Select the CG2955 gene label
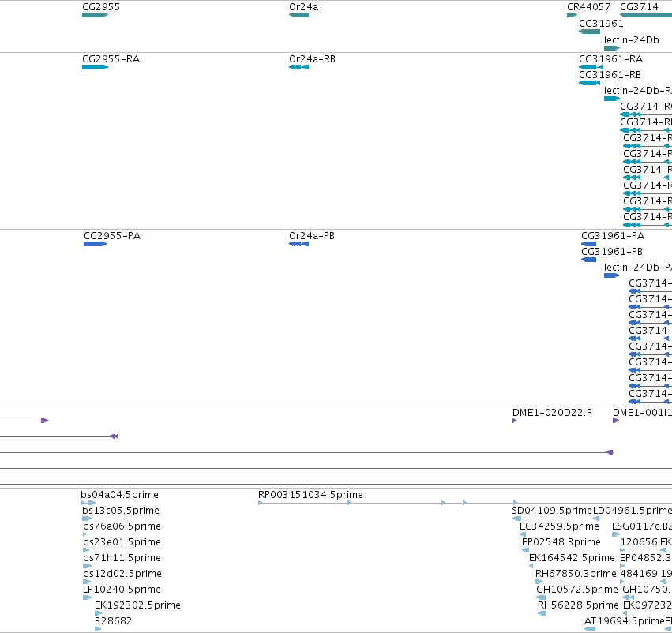 101,7
